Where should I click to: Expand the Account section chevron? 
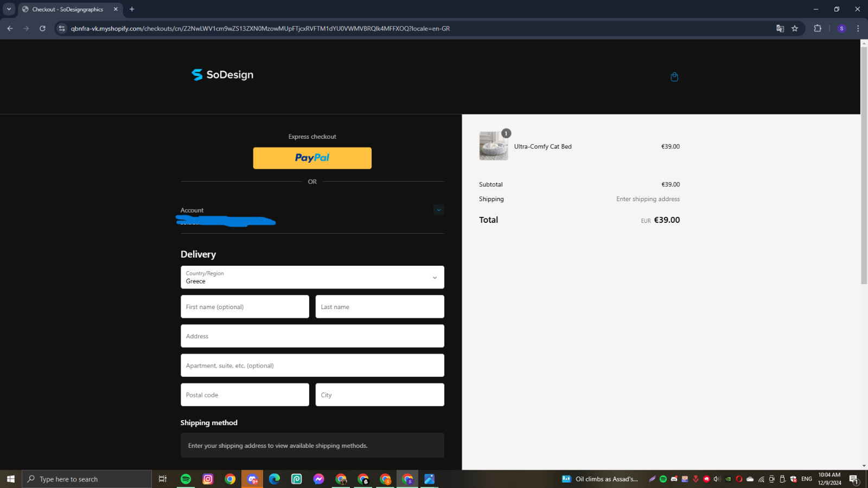pos(439,210)
